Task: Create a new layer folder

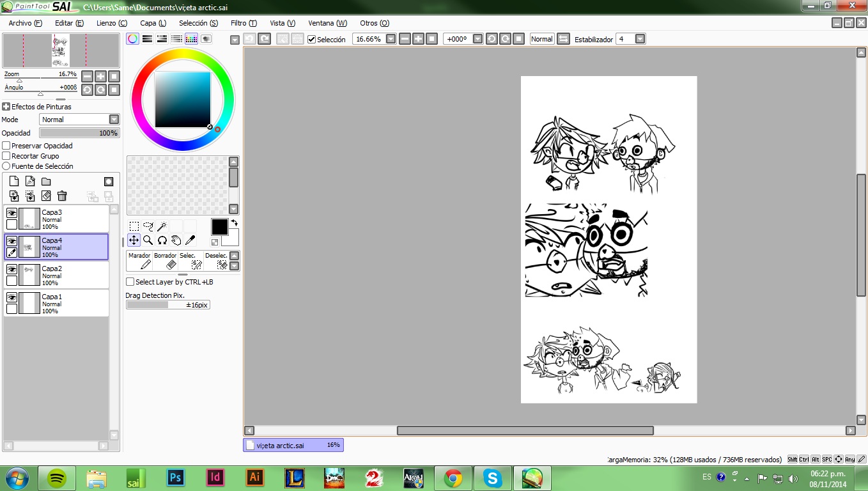Action: pyautogui.click(x=46, y=182)
